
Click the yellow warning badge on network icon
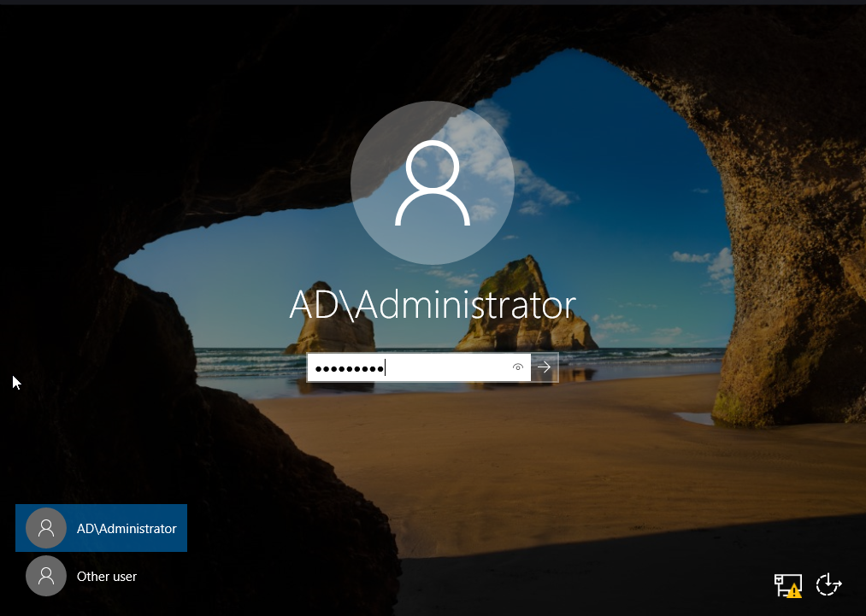(795, 590)
